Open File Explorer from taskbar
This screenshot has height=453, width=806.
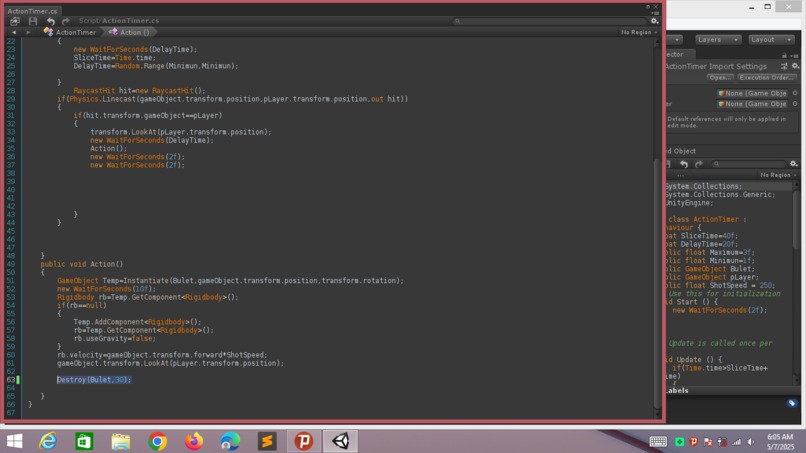tap(121, 441)
